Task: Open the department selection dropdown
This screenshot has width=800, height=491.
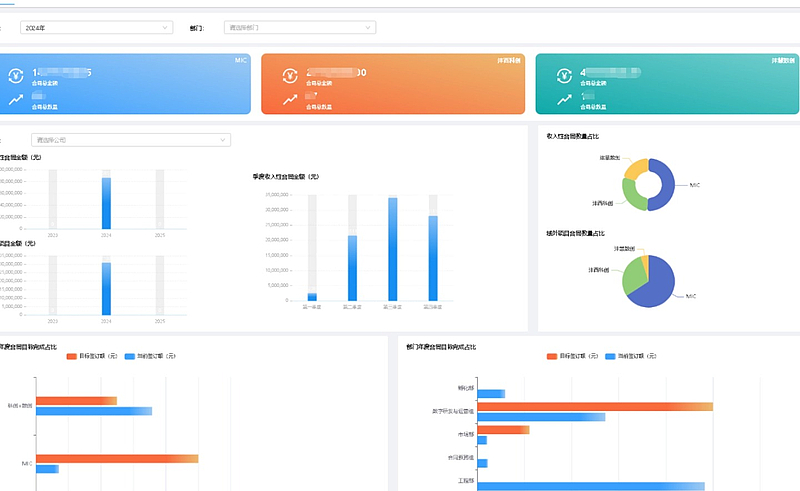Action: pos(299,28)
